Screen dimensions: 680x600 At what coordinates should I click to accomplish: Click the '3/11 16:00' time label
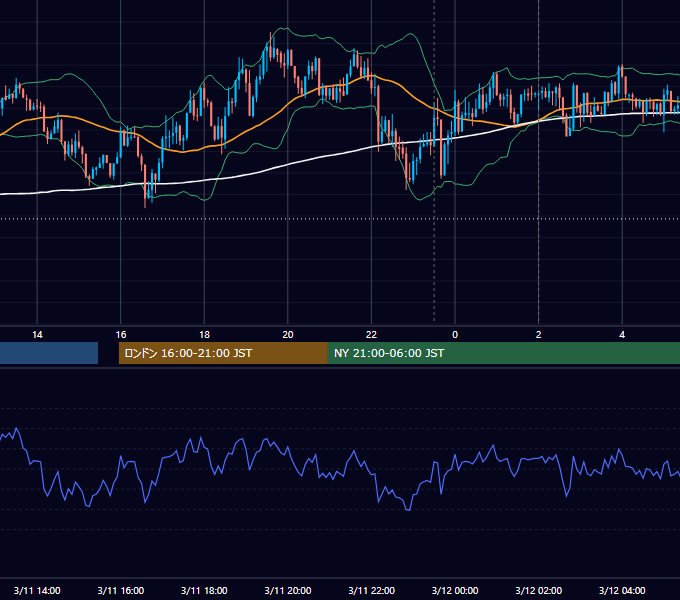(121, 590)
